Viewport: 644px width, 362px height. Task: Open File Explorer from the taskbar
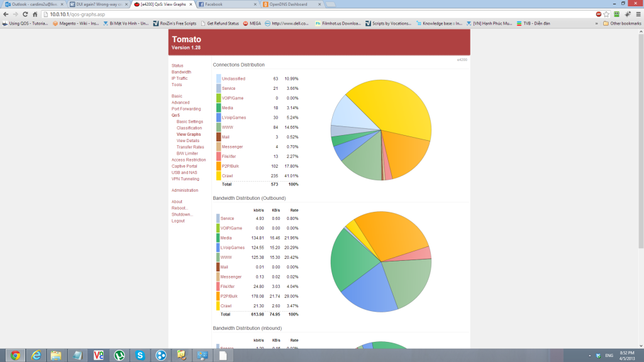click(x=56, y=355)
